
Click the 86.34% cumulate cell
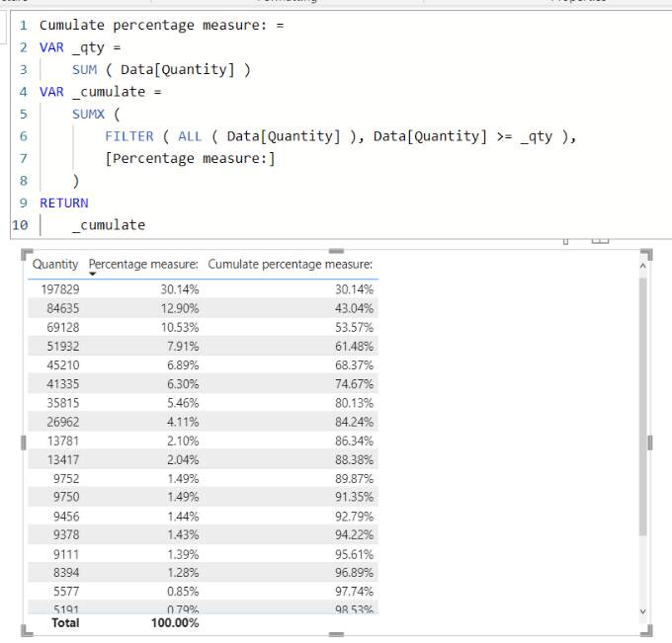[354, 441]
